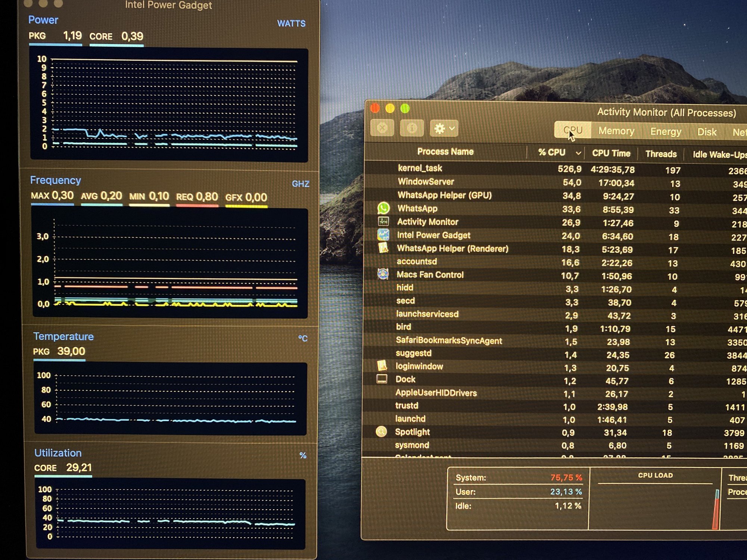
Task: Sort by the Process Name column header
Action: point(445,152)
